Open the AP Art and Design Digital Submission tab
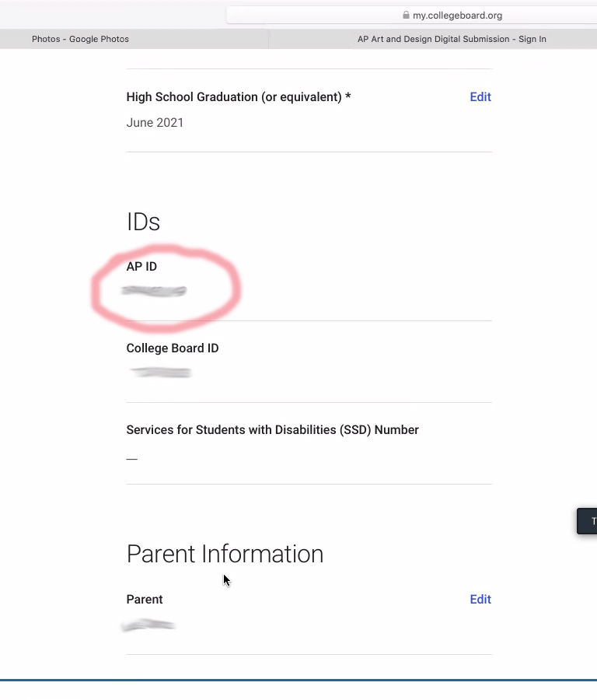Image resolution: width=597 pixels, height=700 pixels. [451, 39]
